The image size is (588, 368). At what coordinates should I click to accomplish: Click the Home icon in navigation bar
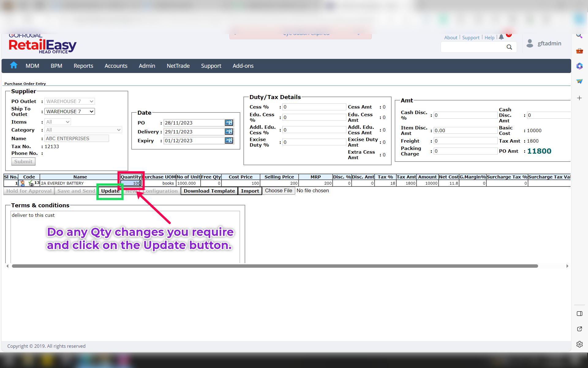(x=13, y=65)
